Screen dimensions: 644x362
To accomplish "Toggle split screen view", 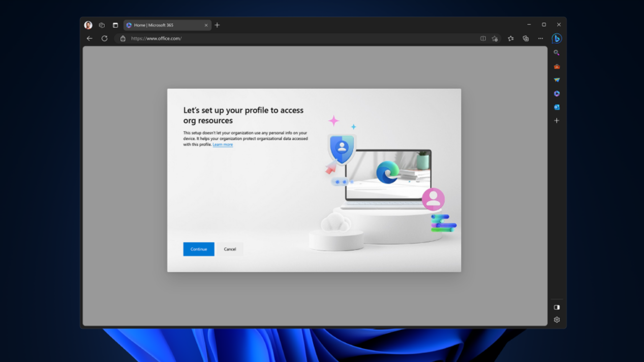I will [x=482, y=38].
